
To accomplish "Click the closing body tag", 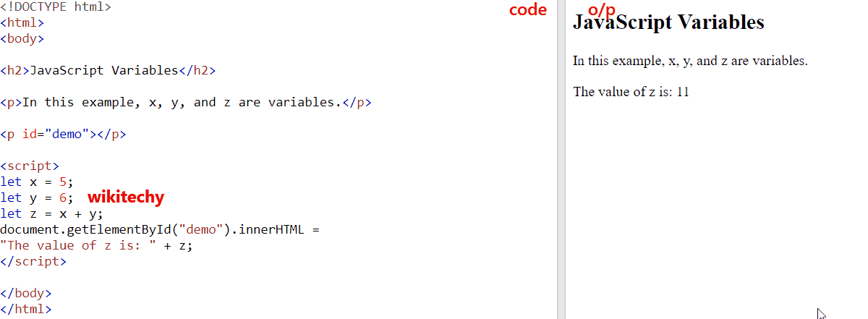I will coord(26,293).
